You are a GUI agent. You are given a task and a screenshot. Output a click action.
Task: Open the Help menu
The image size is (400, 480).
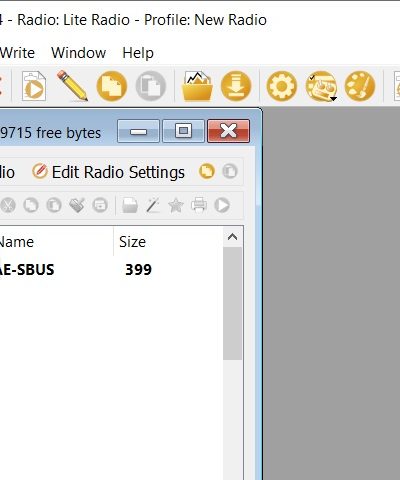(x=138, y=53)
